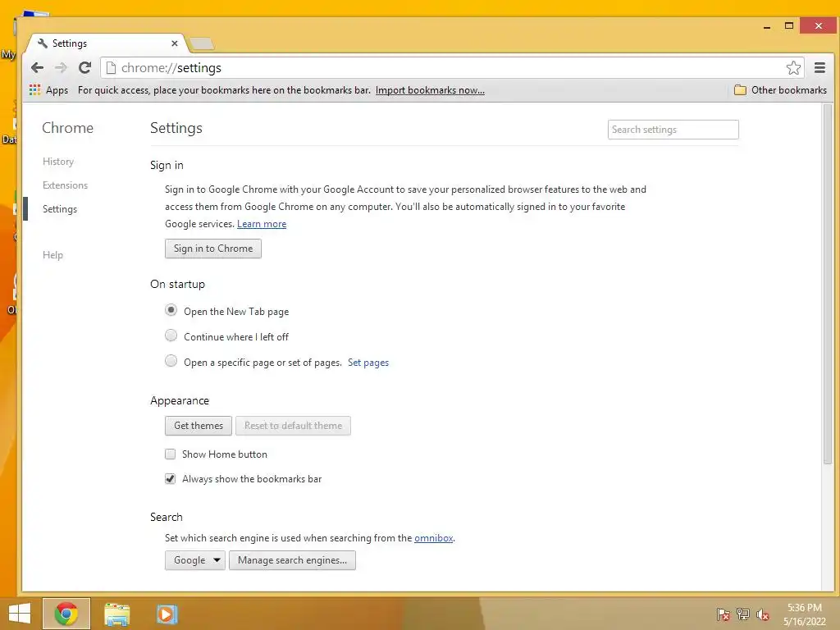Click the muted volume tray icon

tap(762, 614)
